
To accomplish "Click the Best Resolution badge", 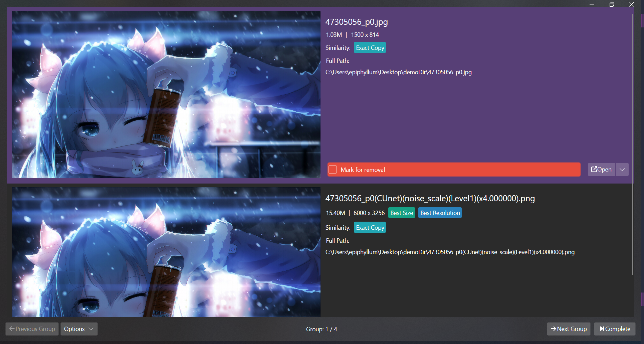I will coord(440,213).
